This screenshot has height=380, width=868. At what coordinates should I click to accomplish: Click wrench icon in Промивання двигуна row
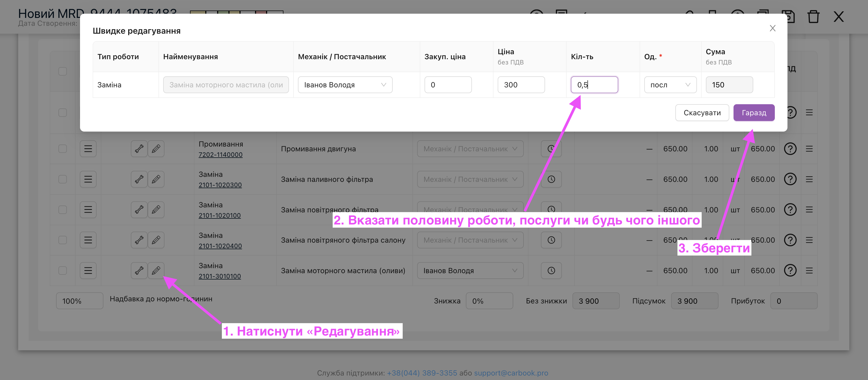139,149
